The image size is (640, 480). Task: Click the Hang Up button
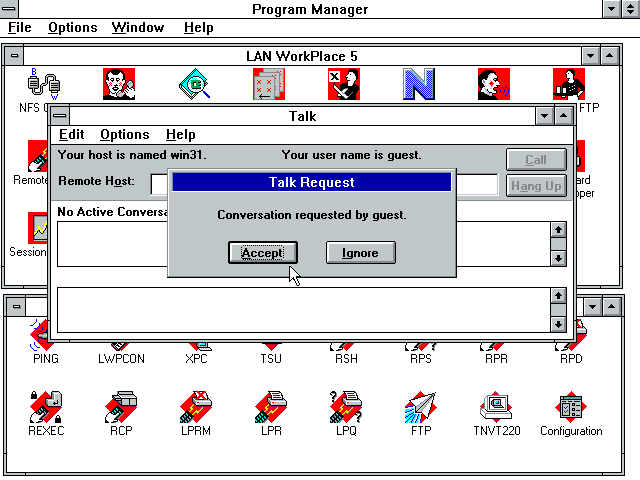tap(536, 186)
